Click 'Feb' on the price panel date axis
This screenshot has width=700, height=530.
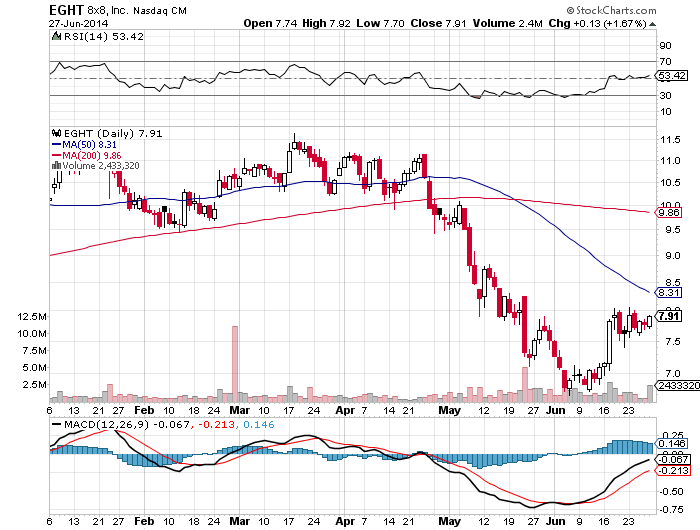144,410
